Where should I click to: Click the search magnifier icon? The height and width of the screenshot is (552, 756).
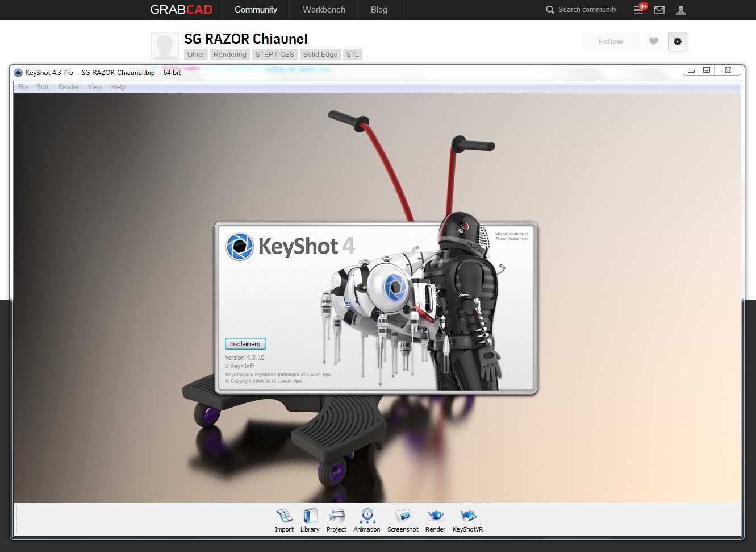[550, 10]
